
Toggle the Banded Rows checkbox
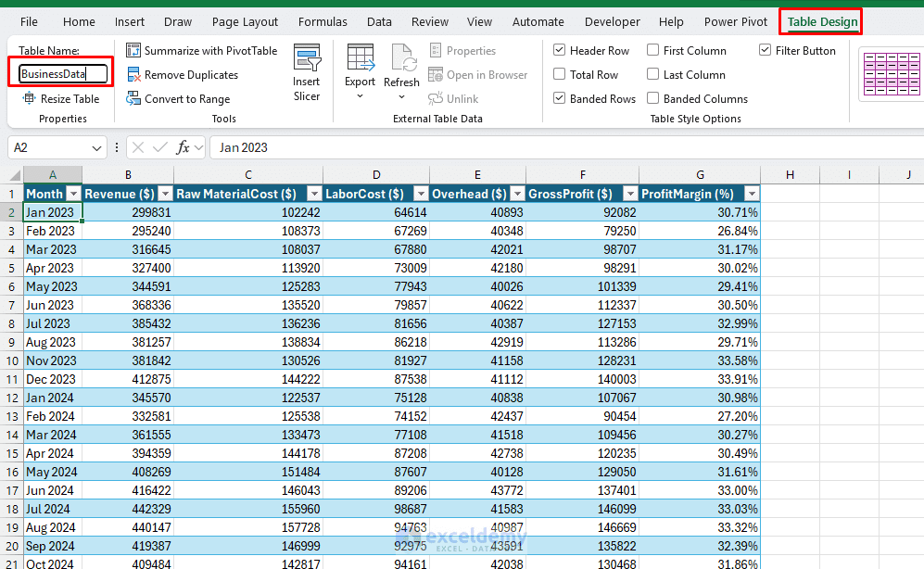tap(559, 98)
